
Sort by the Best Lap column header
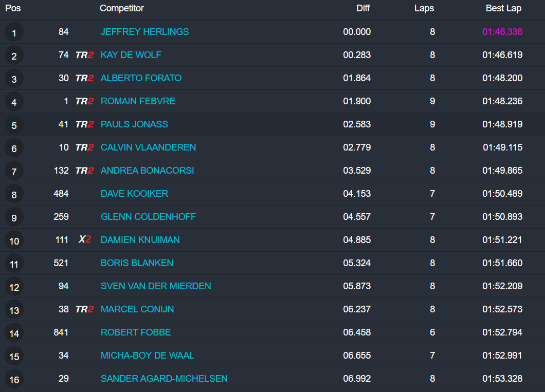(x=503, y=8)
